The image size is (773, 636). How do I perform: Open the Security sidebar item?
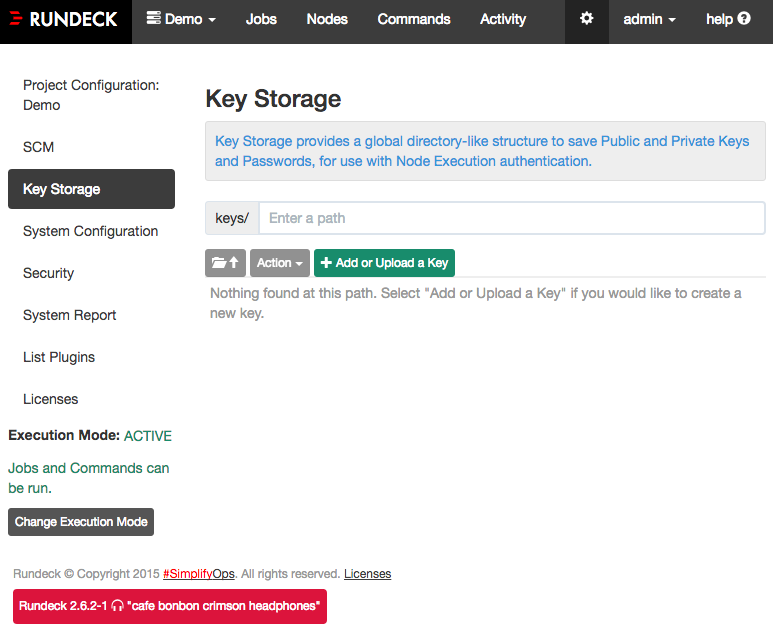(49, 273)
